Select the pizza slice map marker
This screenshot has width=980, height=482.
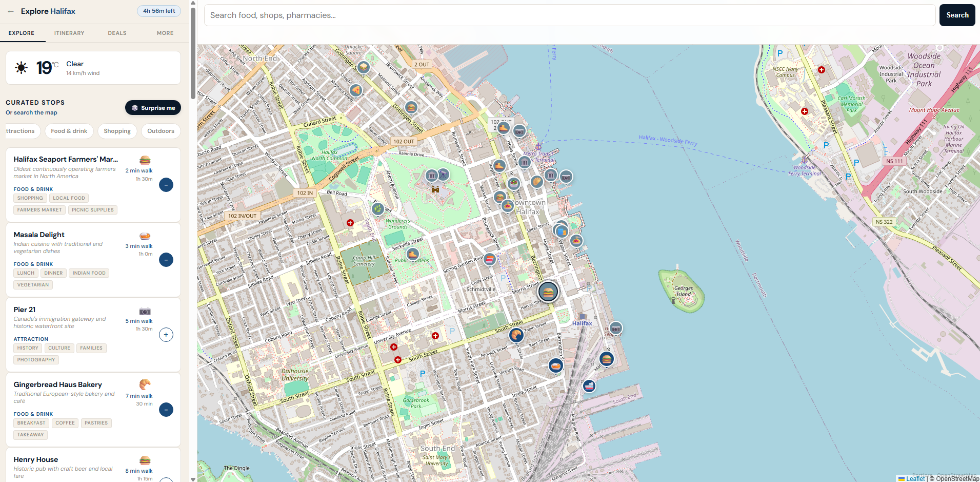(356, 91)
